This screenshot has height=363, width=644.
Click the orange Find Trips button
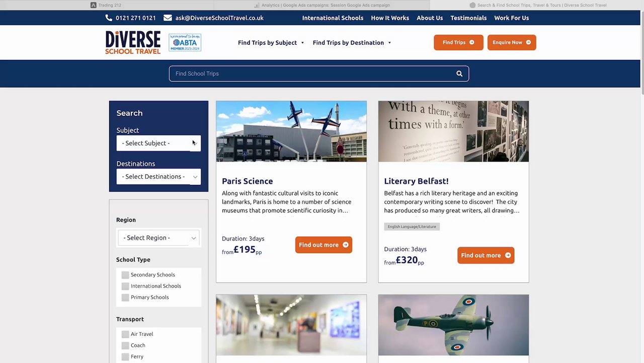458,42
